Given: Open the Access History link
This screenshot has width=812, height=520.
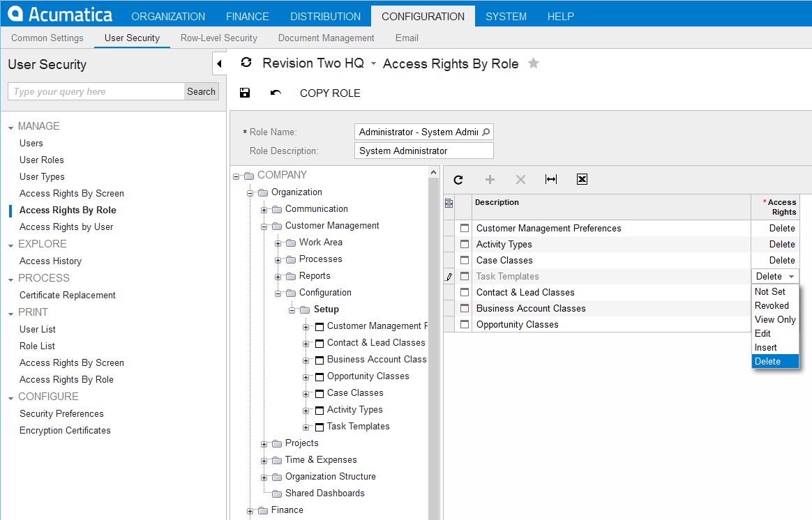Looking at the screenshot, I should [x=50, y=261].
